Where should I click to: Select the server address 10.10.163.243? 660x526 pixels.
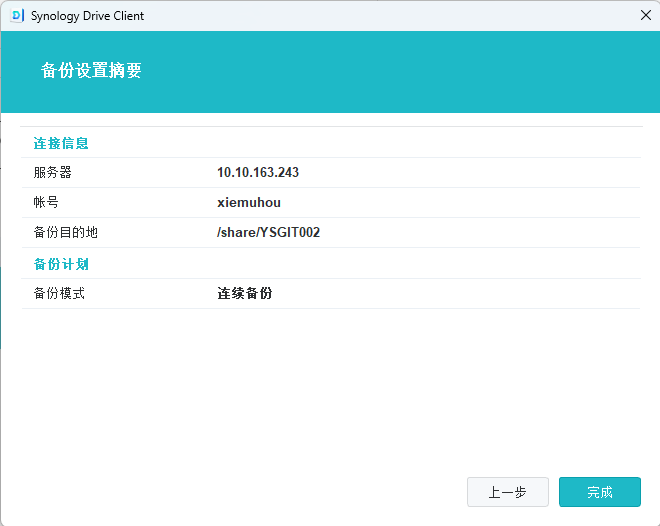(x=258, y=172)
